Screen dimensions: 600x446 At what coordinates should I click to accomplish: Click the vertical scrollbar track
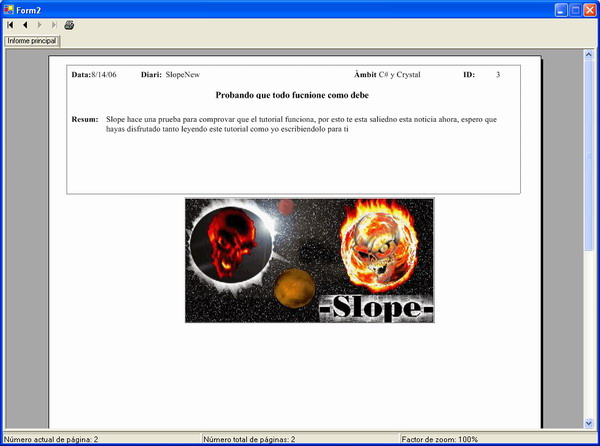pos(589,250)
